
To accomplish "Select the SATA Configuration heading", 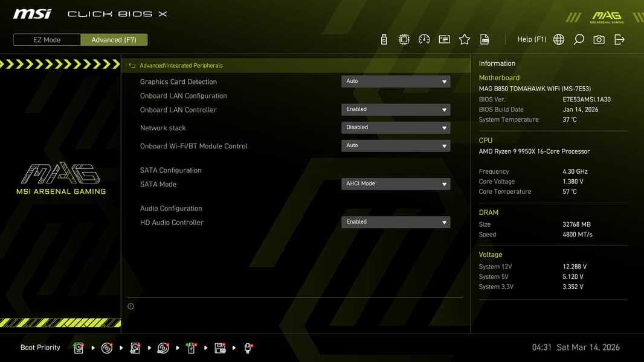I will (170, 170).
